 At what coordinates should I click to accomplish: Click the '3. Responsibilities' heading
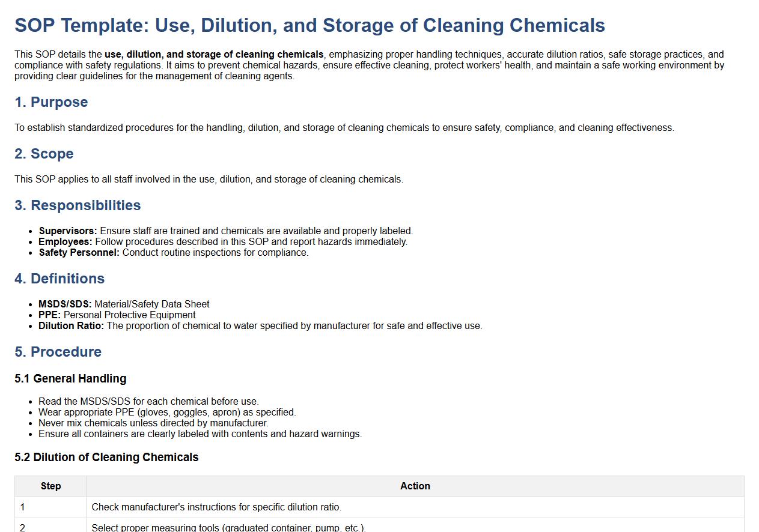coord(78,205)
